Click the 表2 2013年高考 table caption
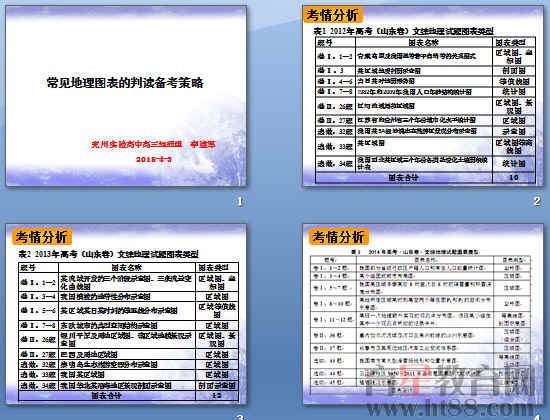550x420 pixels. click(108, 254)
